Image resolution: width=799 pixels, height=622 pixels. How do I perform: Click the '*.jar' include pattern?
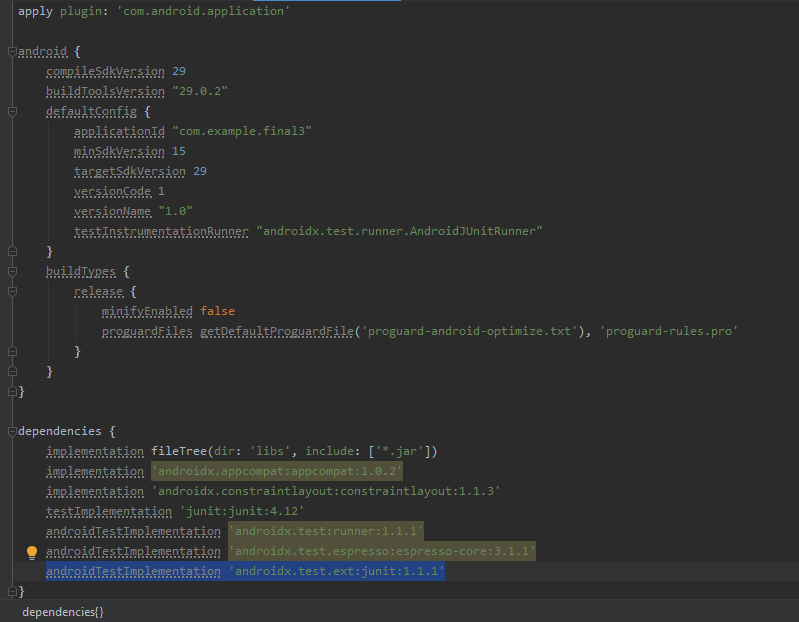tap(399, 451)
